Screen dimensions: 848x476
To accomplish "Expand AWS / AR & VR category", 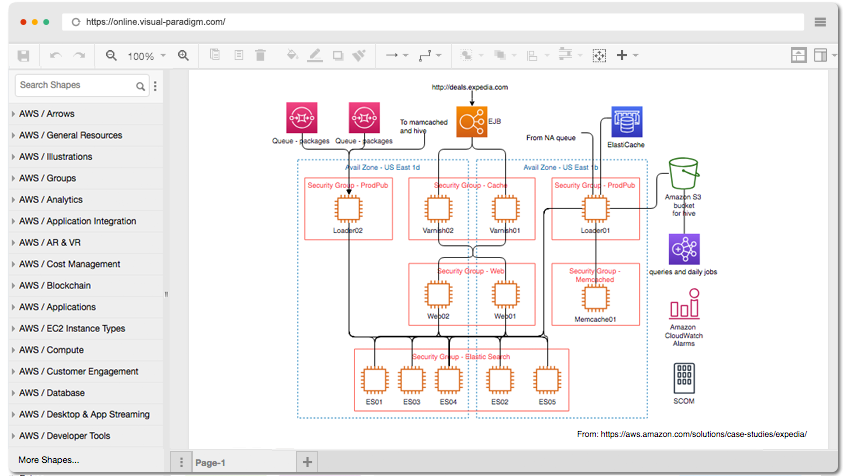I will click(86, 242).
